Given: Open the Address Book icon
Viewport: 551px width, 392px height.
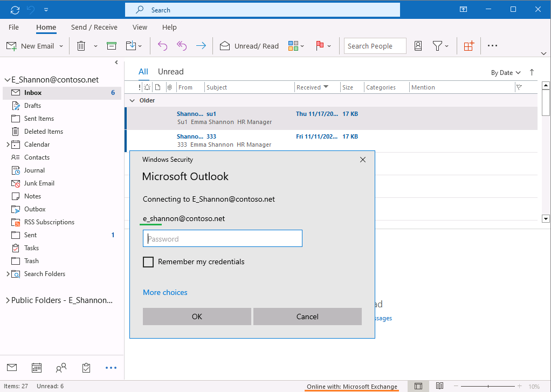Looking at the screenshot, I should 418,46.
